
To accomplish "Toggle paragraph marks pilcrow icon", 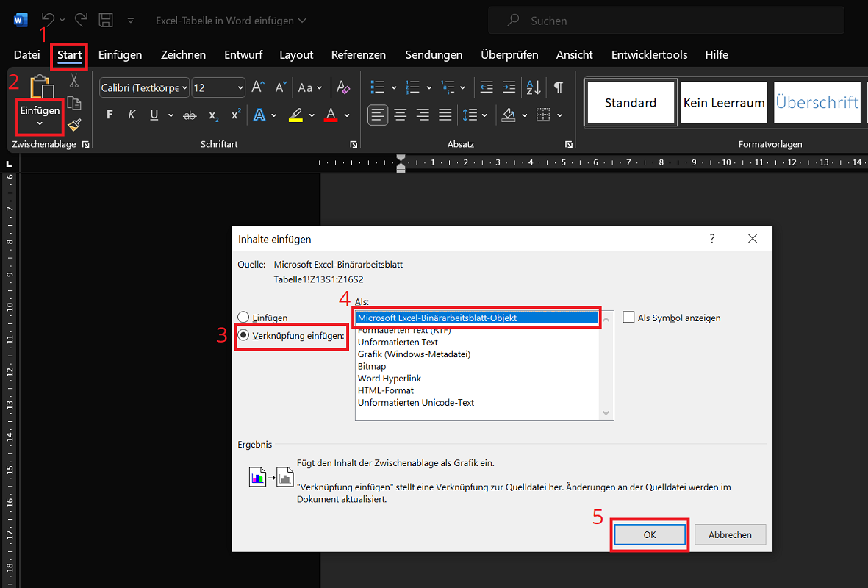I will 559,87.
